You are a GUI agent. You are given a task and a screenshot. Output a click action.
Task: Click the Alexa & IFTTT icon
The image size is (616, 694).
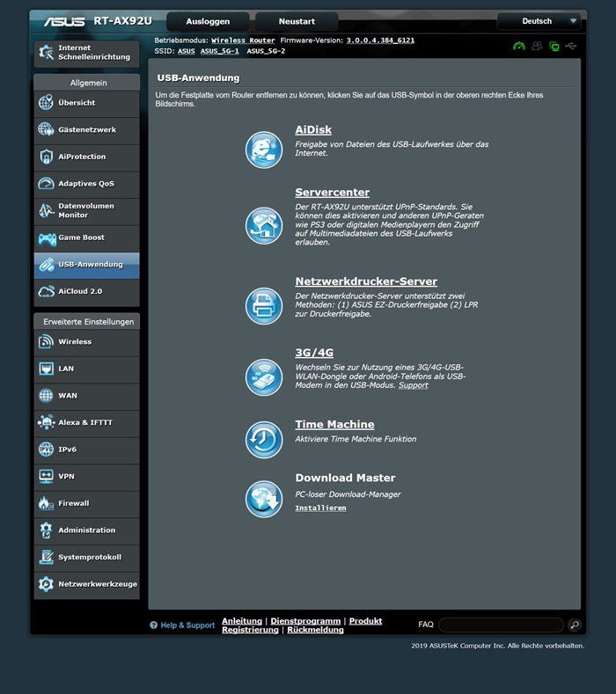[x=46, y=422]
